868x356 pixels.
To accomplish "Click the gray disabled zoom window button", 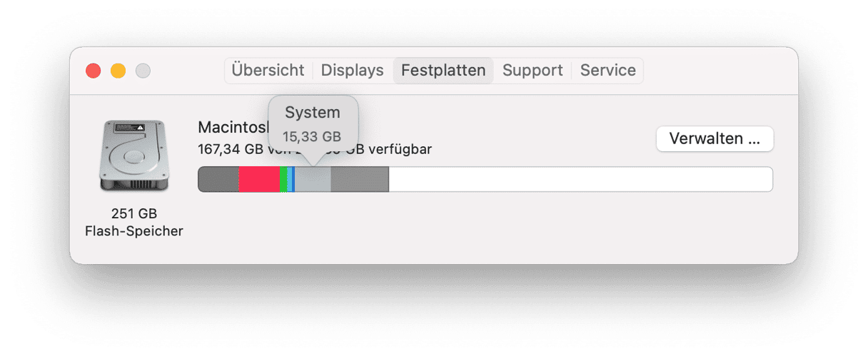I will (x=143, y=71).
